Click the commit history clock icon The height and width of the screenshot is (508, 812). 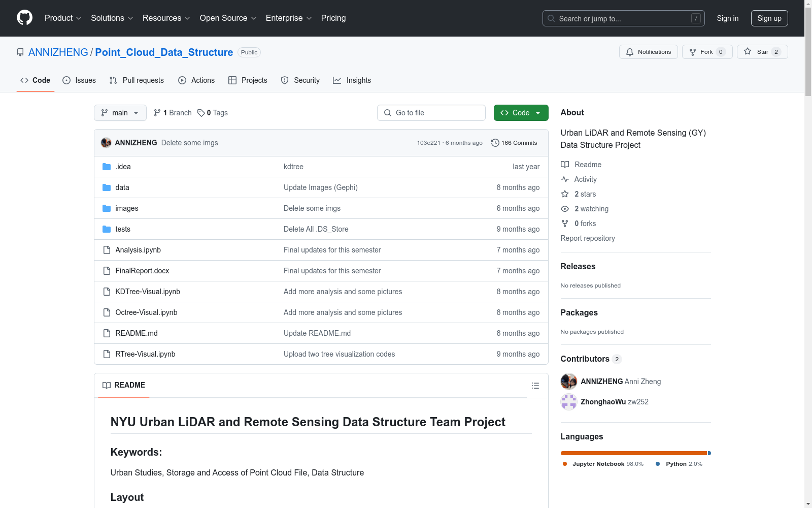[495, 143]
